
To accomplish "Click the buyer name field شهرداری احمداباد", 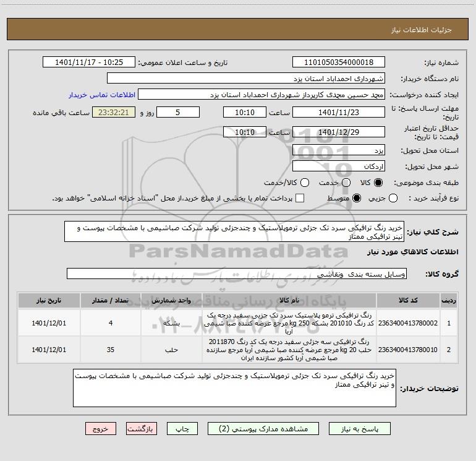I will tap(246, 79).
